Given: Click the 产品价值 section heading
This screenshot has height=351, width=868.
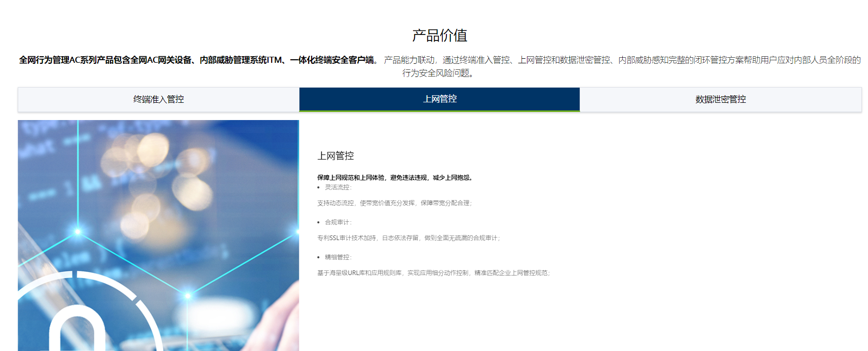Looking at the screenshot, I should coord(439,35).
